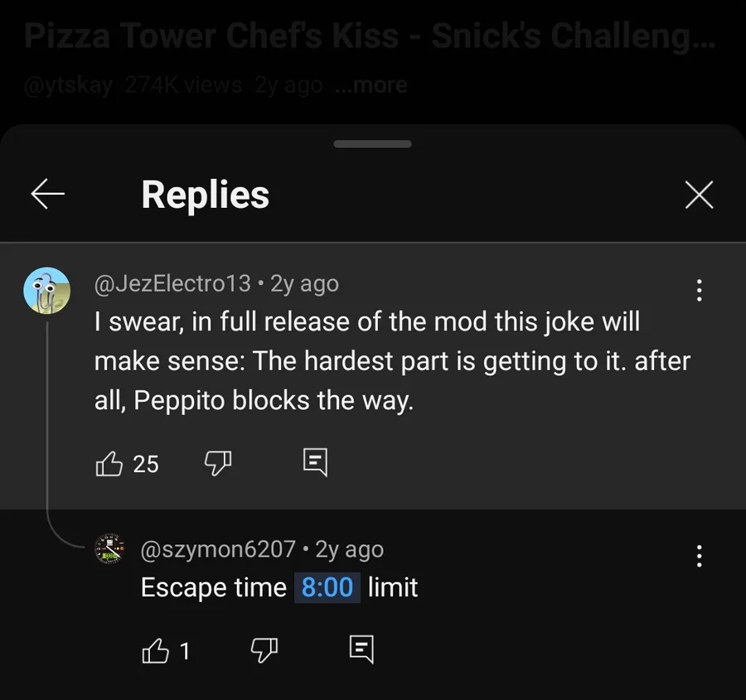Jump to the 8:00 timestamp link
The width and height of the screenshot is (746, 700).
327,587
